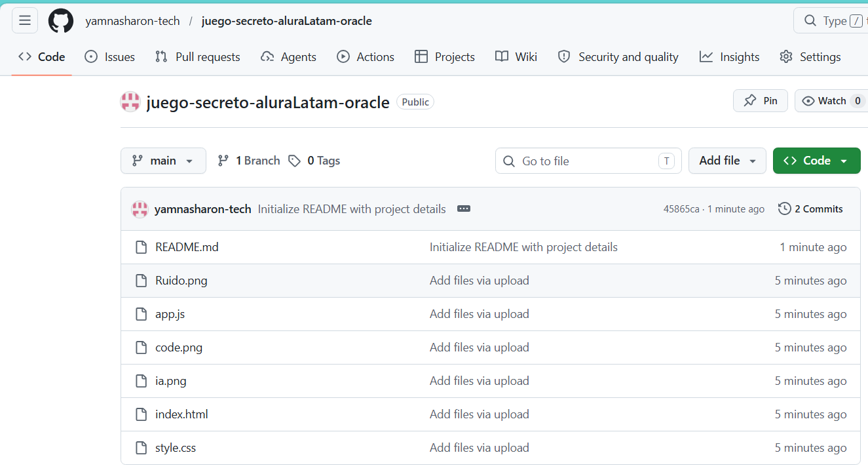Open the hamburger navigation menu
Image resolution: width=868 pixels, height=476 pixels.
(x=25, y=21)
